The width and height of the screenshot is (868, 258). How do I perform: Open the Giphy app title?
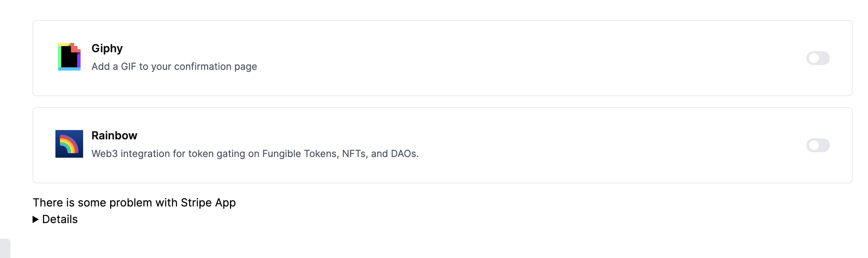(107, 48)
